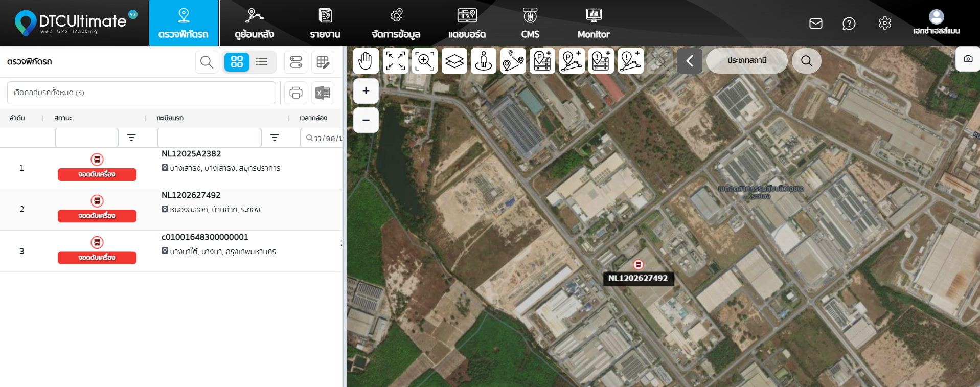Open street view person tool

pyautogui.click(x=484, y=61)
